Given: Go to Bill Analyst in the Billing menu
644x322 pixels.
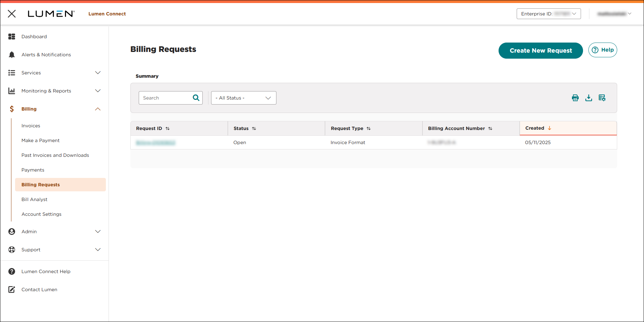Looking at the screenshot, I should [x=34, y=199].
